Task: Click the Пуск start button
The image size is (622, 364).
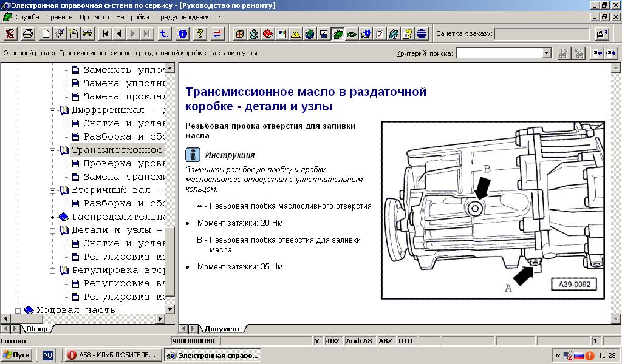Action: [17, 355]
